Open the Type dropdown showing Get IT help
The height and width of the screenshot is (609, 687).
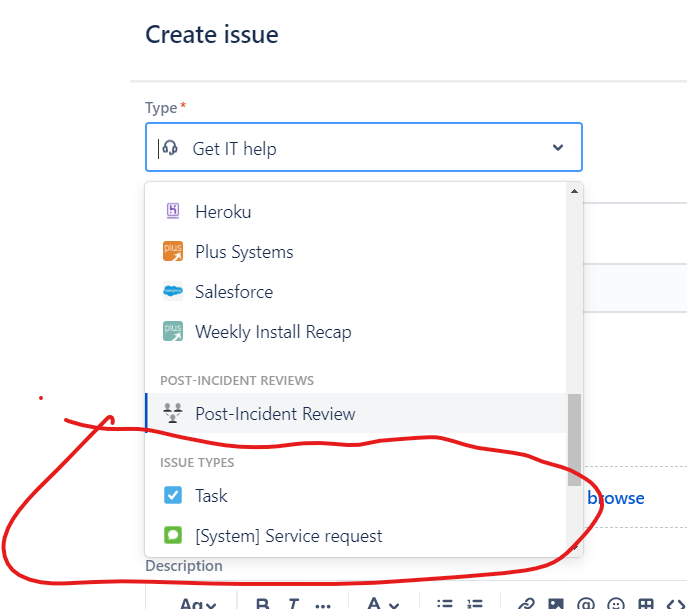click(364, 147)
